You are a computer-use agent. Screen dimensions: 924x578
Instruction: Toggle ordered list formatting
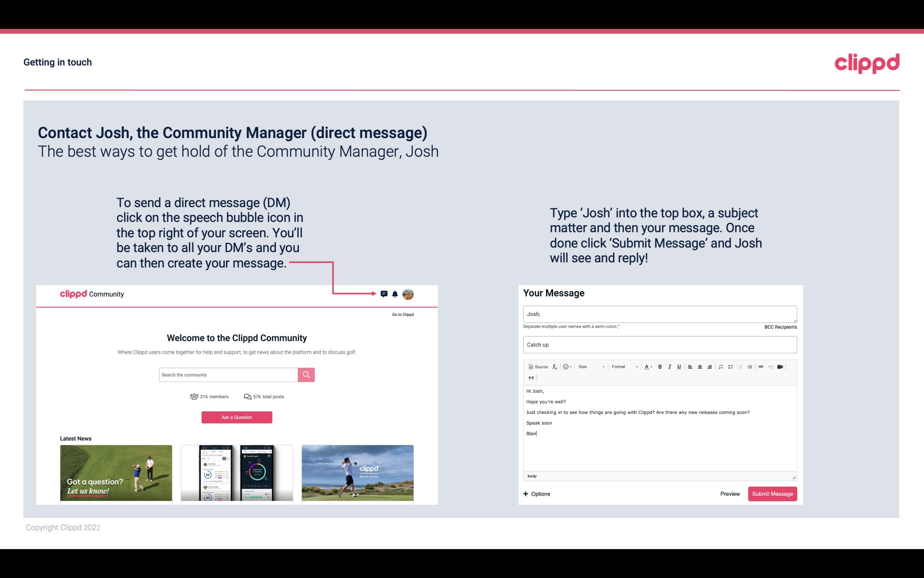click(x=721, y=366)
